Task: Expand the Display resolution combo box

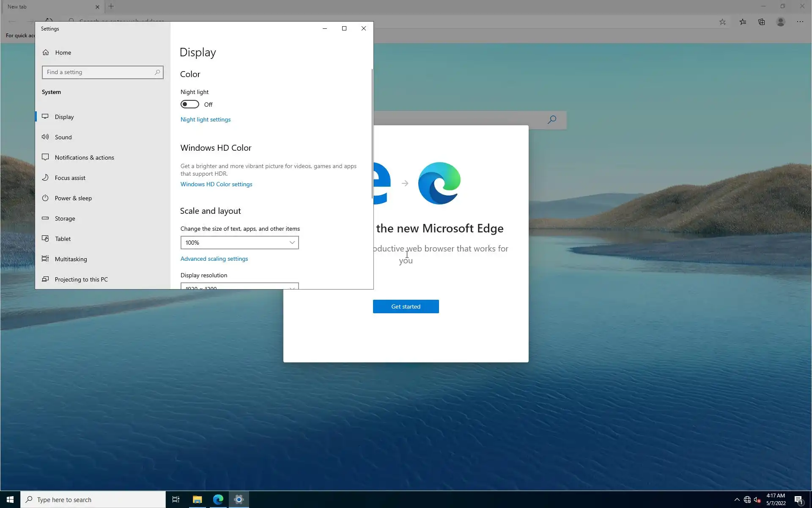Action: click(239, 287)
